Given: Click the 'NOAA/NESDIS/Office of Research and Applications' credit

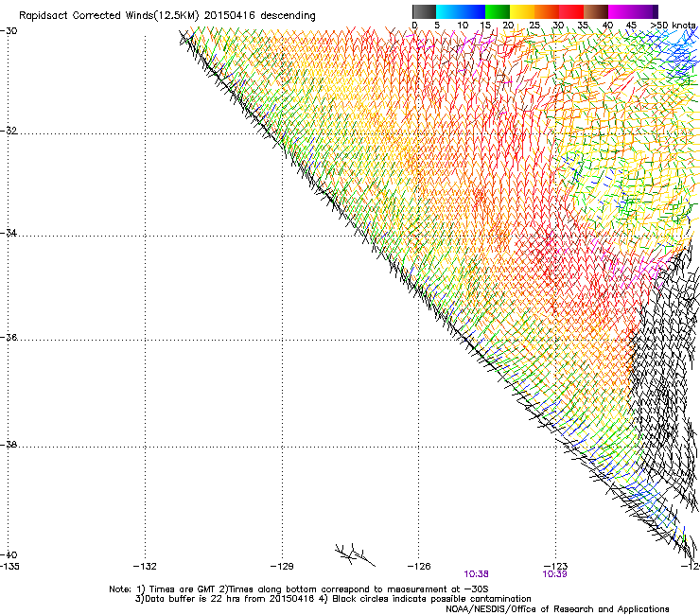Looking at the screenshot, I should (x=557, y=609).
